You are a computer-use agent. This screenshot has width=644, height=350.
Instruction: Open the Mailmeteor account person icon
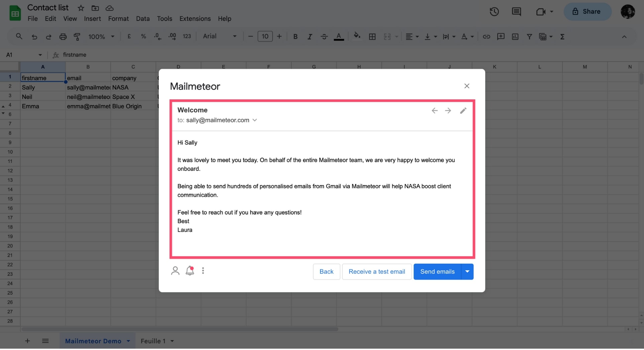[175, 271]
